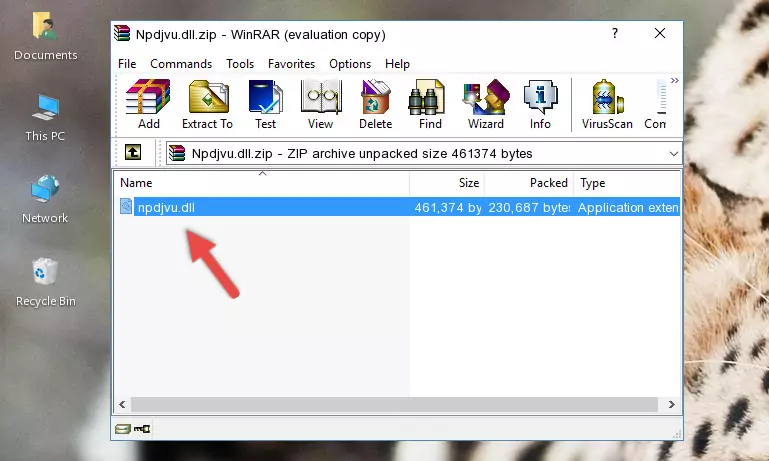The image size is (769, 461).
Task: Click the Add to archive icon
Action: coord(148,104)
